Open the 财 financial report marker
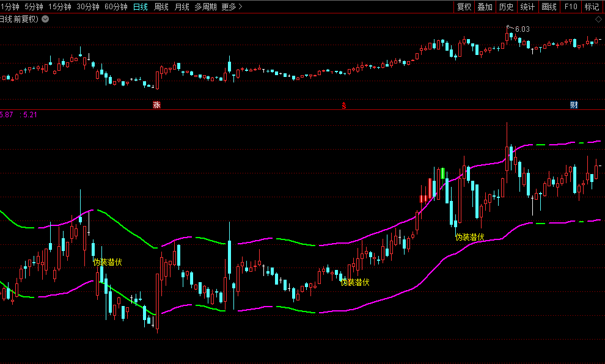This screenshot has height=364, width=605. (x=574, y=105)
